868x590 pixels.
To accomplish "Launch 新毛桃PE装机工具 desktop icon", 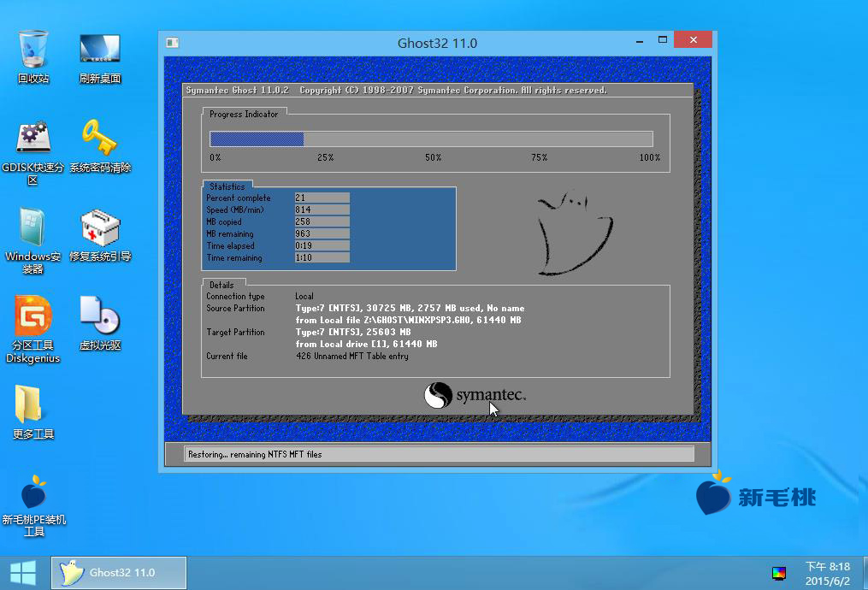I will [x=33, y=506].
